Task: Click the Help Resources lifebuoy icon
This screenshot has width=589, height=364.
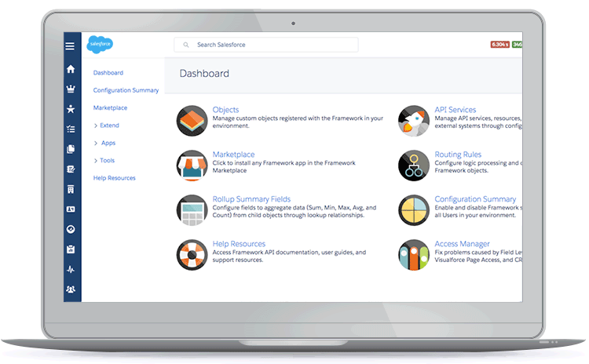Action: tap(192, 254)
